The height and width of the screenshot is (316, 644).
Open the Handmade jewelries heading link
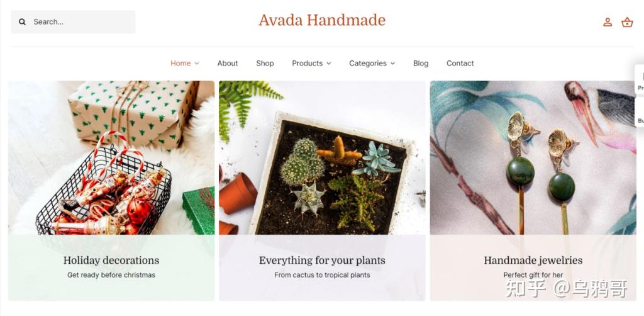click(533, 260)
